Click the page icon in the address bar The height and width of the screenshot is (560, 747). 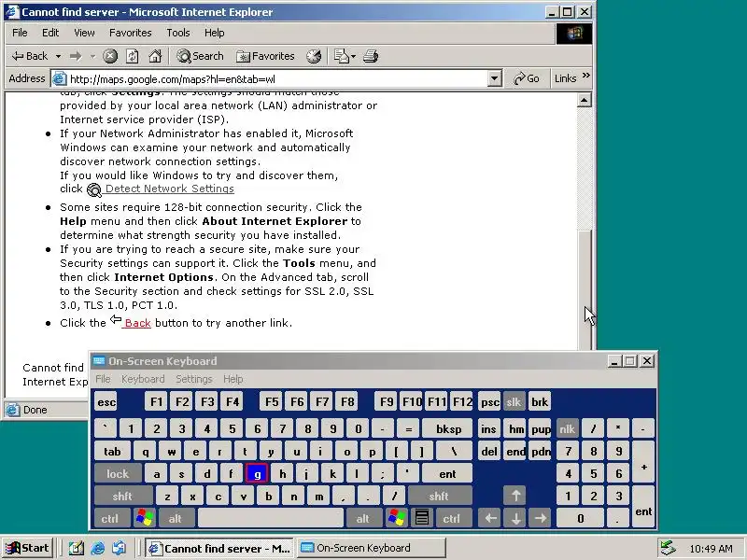(59, 78)
